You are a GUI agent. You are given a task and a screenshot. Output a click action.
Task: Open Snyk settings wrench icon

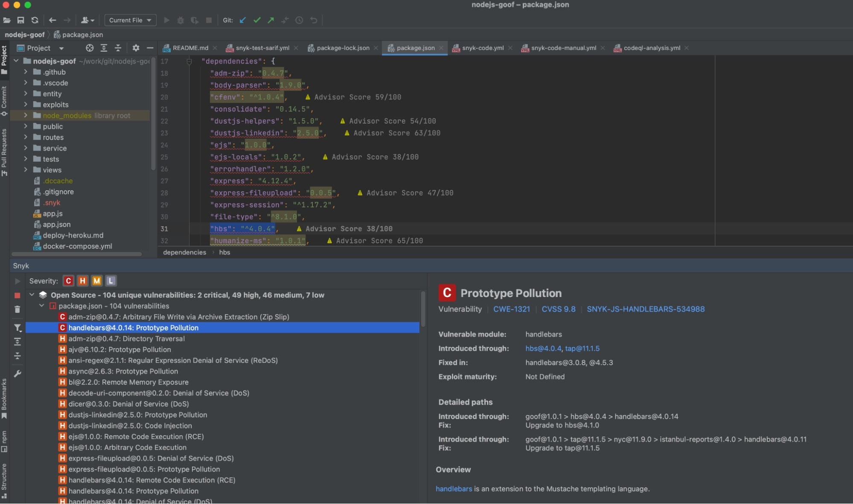click(x=17, y=374)
